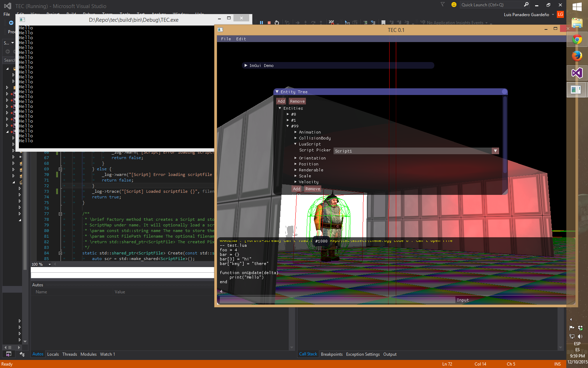Open Chrome from the taskbar
Image resolution: width=588 pixels, height=368 pixels.
[577, 40]
